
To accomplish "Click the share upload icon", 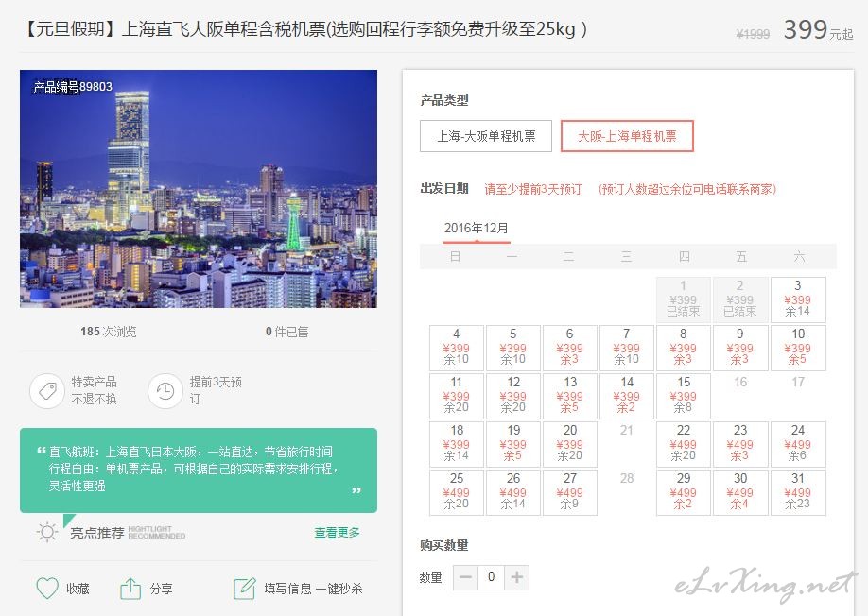I will coord(130,589).
